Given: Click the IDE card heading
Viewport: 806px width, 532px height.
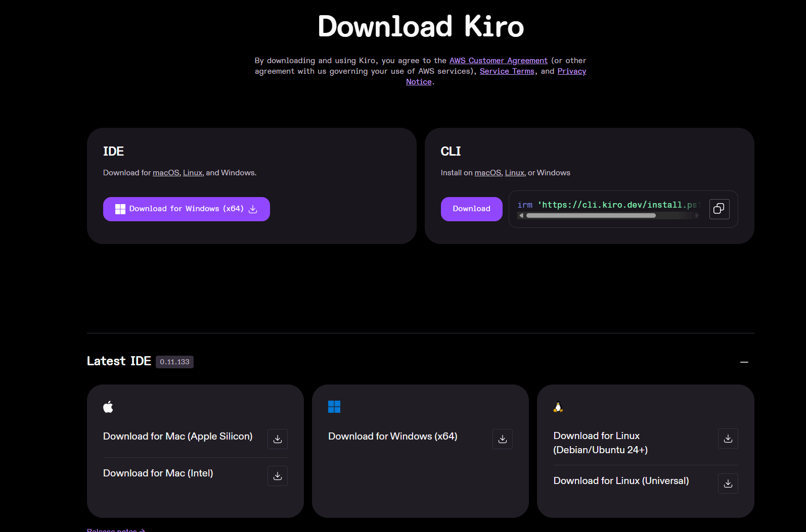Looking at the screenshot, I should click(x=113, y=152).
